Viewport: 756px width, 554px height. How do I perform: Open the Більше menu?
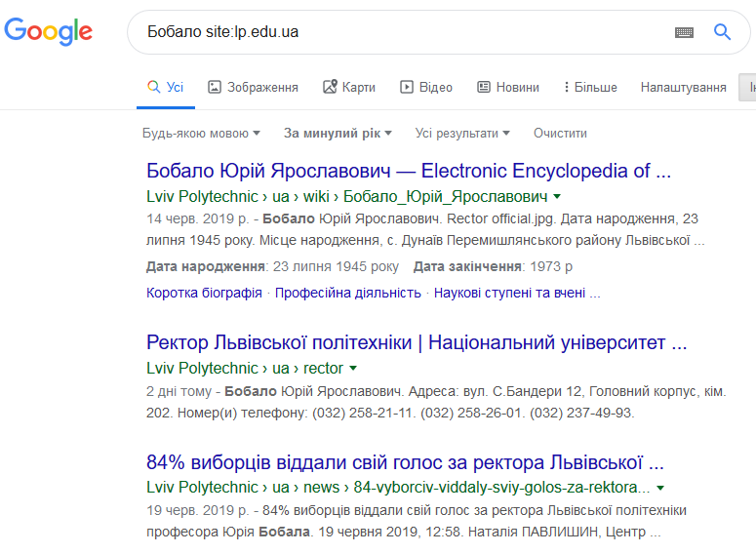pos(590,87)
